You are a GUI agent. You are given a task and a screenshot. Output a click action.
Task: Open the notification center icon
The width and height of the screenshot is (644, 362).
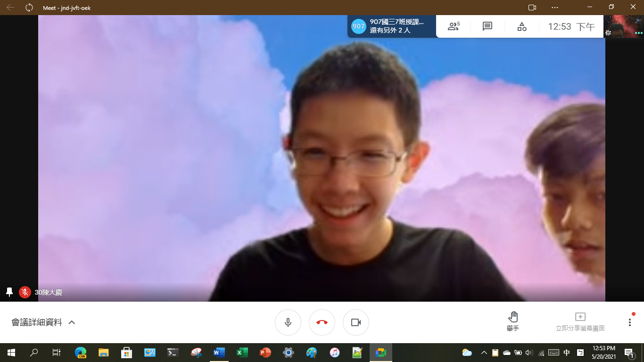pos(629,353)
